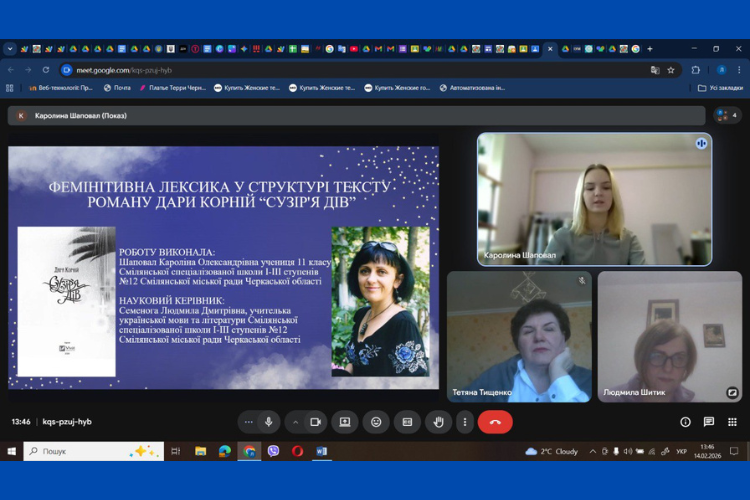Select Людмила Шитик video tile
This screenshot has height=500, width=750.
(x=670, y=336)
